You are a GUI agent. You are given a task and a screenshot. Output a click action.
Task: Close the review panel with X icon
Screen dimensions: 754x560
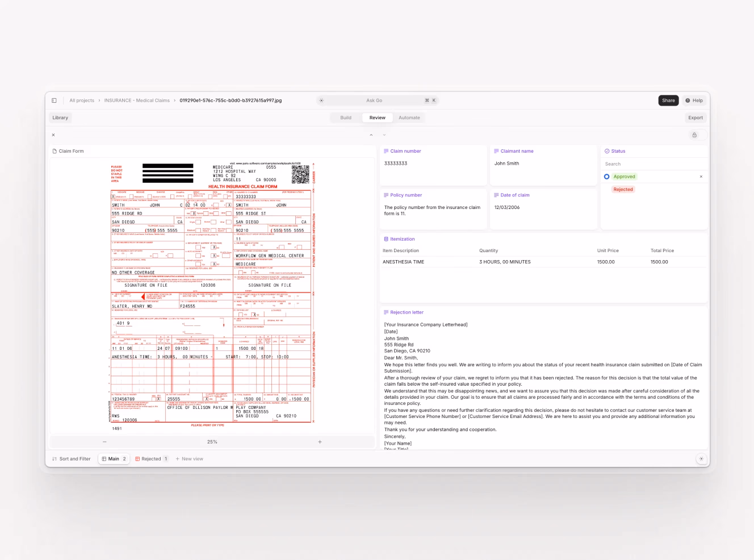[53, 135]
